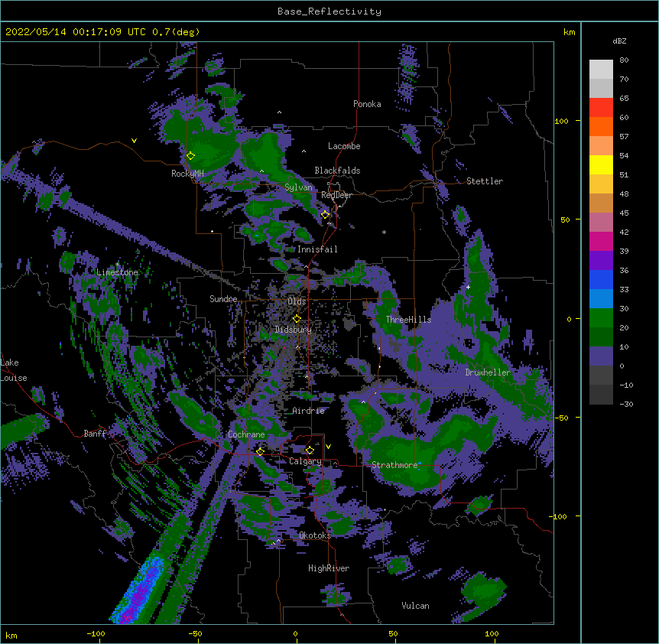Image resolution: width=659 pixels, height=644 pixels.
Task: Click the dBZ legend heading
Action: coord(619,41)
